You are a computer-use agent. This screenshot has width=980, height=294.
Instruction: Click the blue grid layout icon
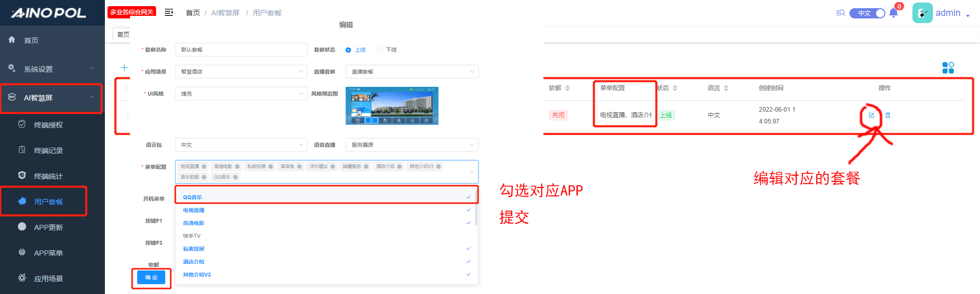pos(948,68)
